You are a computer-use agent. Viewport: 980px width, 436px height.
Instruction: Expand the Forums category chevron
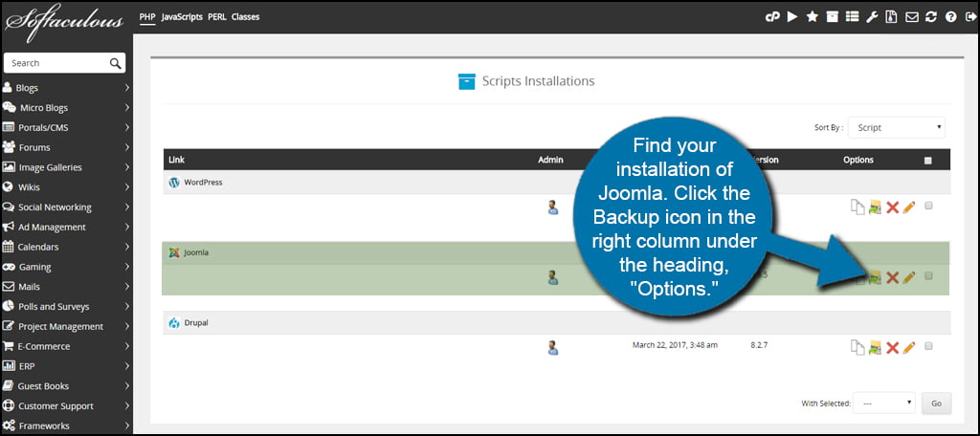[127, 147]
